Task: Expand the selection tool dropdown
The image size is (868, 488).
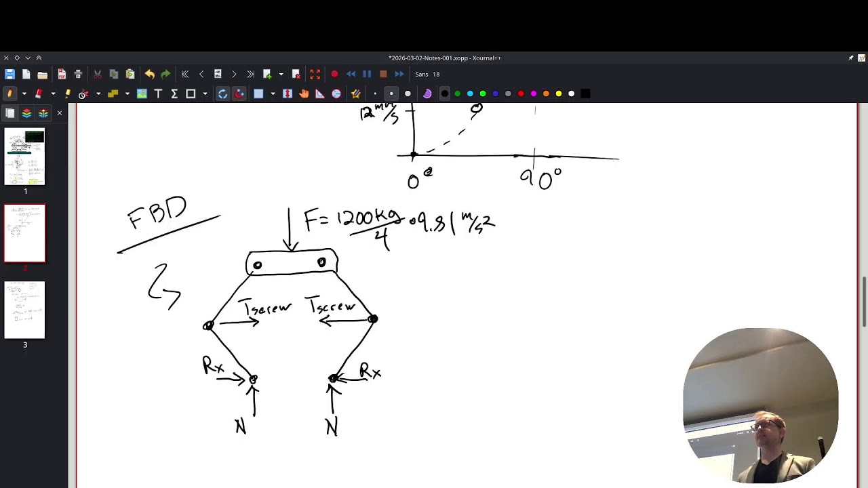Action: click(x=273, y=94)
